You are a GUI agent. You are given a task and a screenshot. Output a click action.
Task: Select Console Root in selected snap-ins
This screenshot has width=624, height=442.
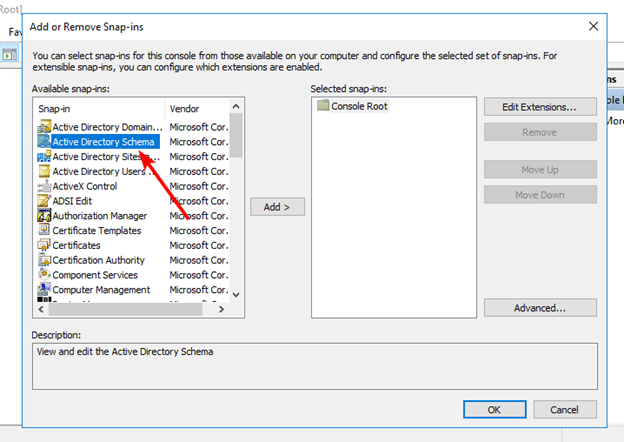[x=359, y=106]
